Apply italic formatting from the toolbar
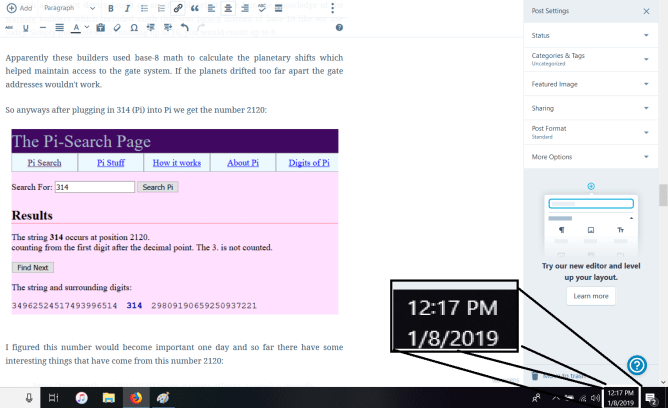668x408 pixels. tap(127, 8)
